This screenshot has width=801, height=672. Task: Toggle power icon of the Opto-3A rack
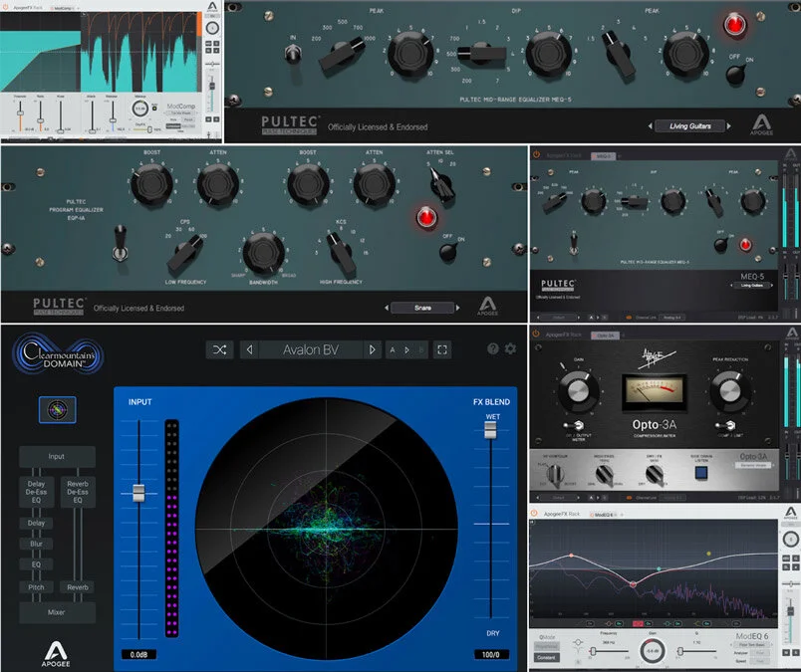(x=536, y=334)
